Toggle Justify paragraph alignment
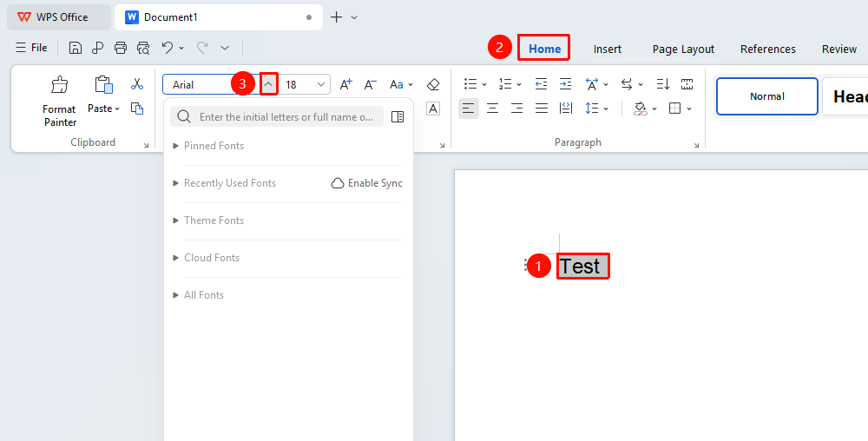The image size is (868, 441). 542,109
